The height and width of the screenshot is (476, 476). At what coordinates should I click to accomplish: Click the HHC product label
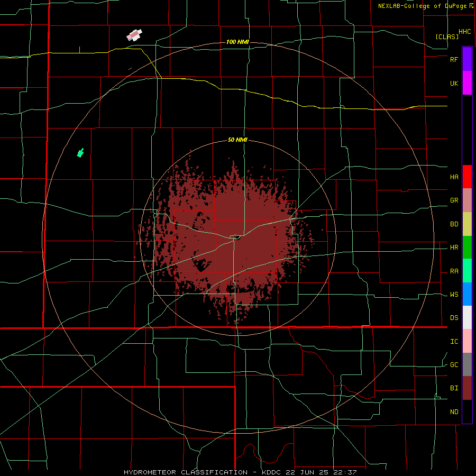(x=465, y=32)
